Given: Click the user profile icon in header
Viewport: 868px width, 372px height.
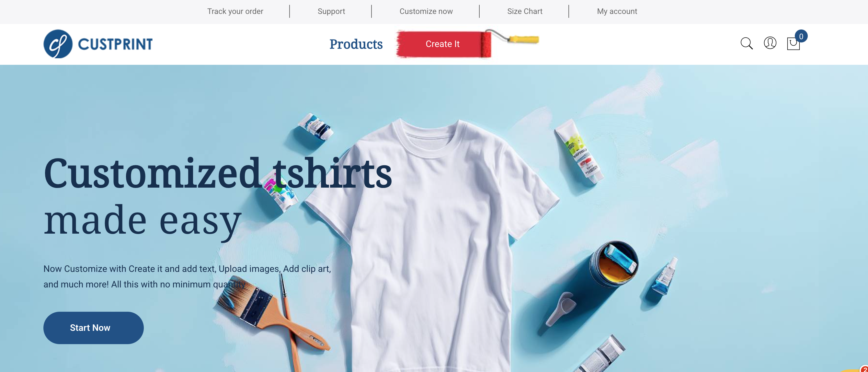Looking at the screenshot, I should tap(770, 43).
